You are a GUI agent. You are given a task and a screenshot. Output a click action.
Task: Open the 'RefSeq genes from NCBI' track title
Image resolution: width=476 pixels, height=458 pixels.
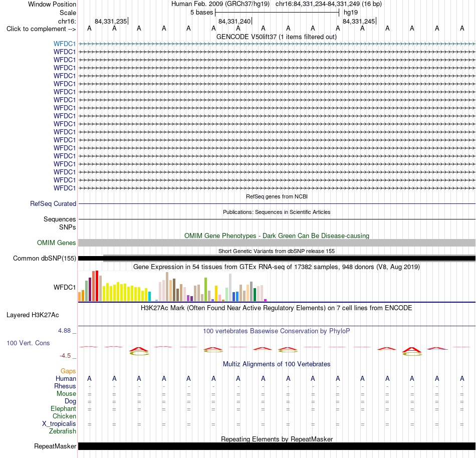pyautogui.click(x=277, y=196)
